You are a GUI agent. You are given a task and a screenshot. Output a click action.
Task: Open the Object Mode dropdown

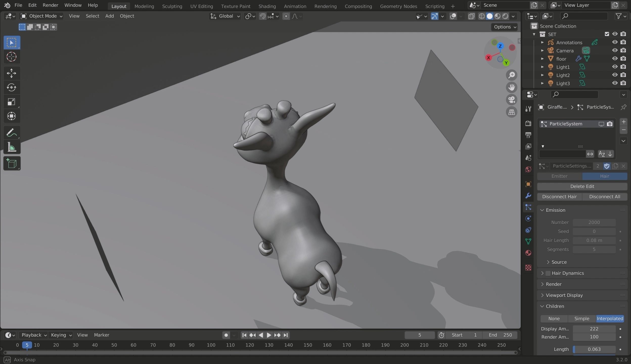pos(41,16)
